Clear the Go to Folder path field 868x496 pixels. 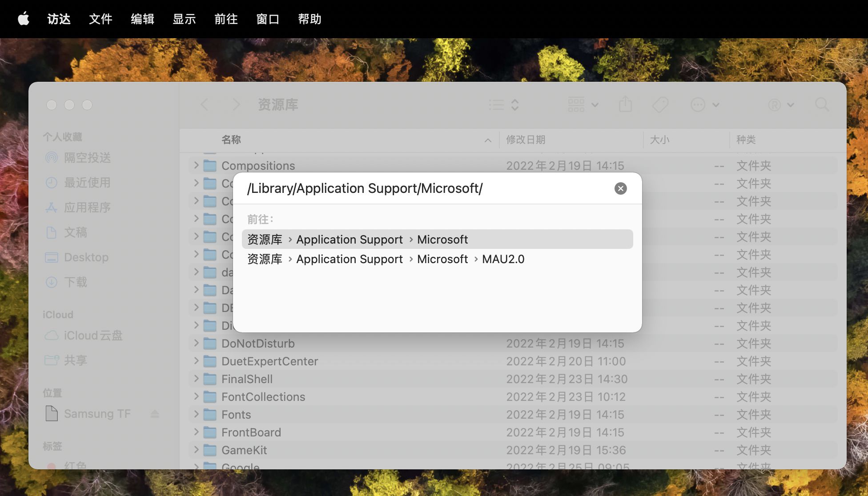pos(620,188)
